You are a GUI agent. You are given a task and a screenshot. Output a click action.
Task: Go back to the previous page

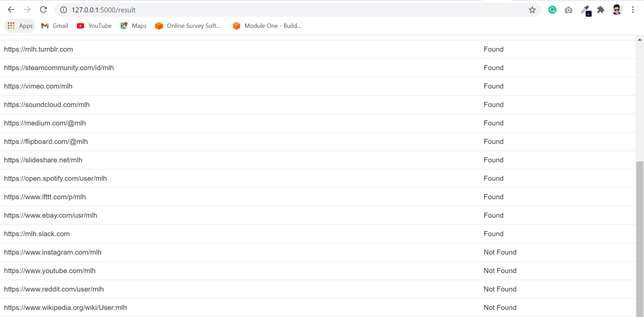pos(11,10)
